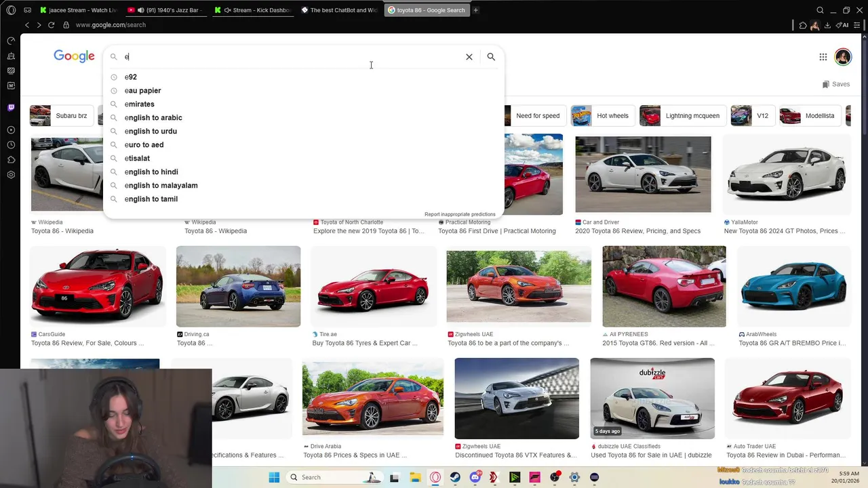The height and width of the screenshot is (488, 868).
Task: Choose suggestion "english to hindi"
Action: pyautogui.click(x=303, y=172)
